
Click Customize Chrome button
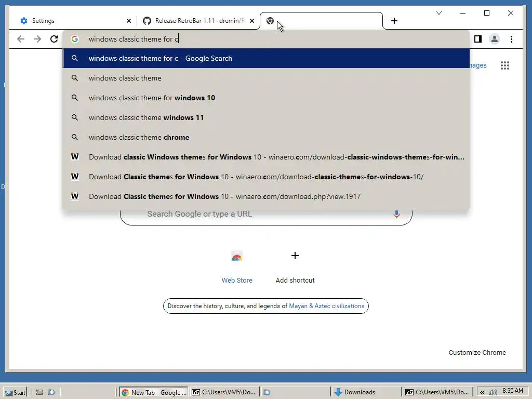[477, 353]
